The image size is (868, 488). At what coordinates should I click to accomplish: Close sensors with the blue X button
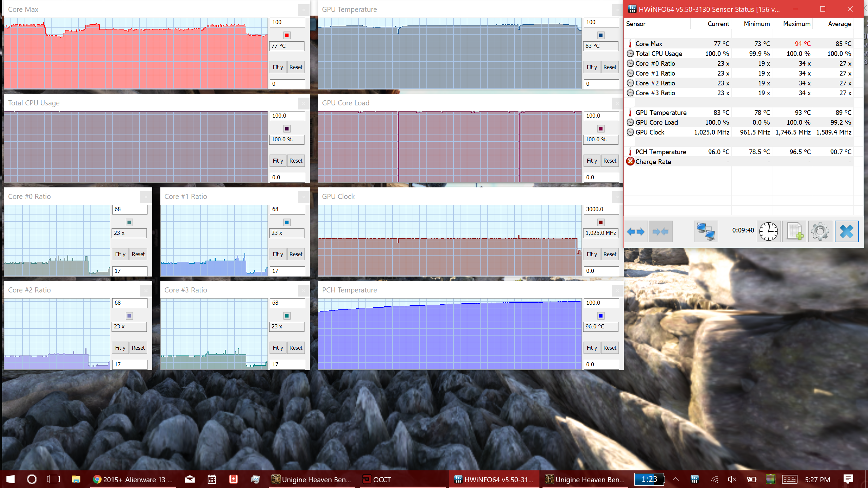[x=847, y=232]
